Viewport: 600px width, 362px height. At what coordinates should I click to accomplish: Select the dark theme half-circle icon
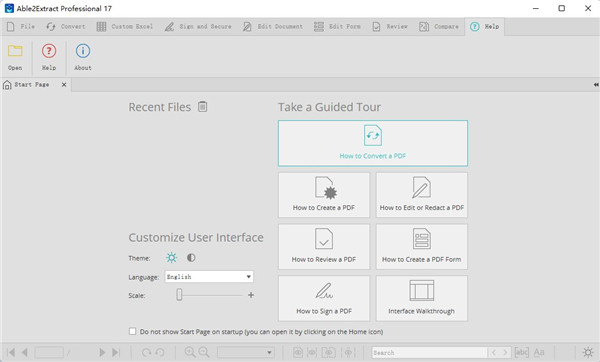click(x=191, y=258)
